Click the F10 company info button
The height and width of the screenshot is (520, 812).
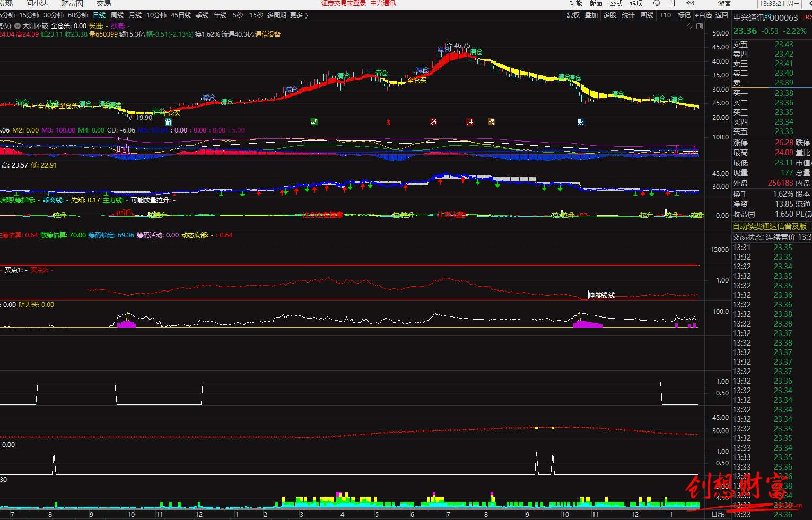click(666, 15)
